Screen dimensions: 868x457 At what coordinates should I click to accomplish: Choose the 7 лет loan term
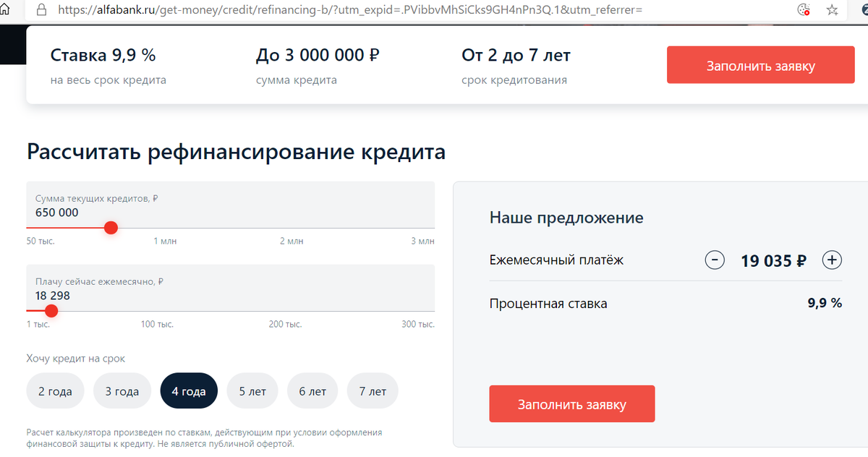point(372,390)
